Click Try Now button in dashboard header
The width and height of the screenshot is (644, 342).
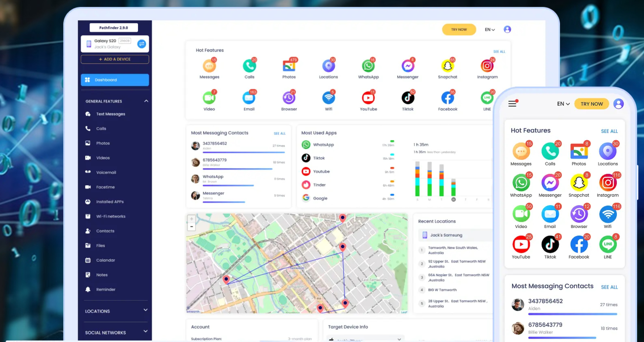459,30
